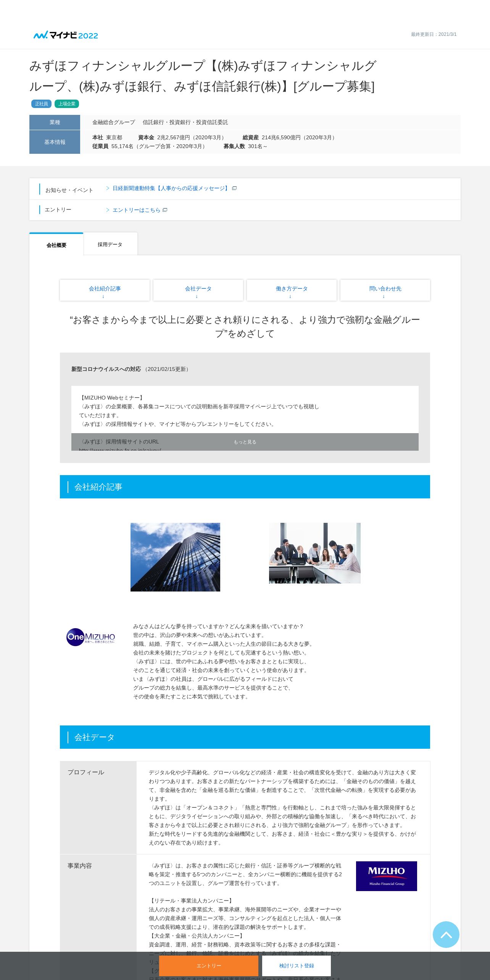Open the skyscraper building photo
This screenshot has width=490, height=980.
pyautogui.click(x=175, y=557)
